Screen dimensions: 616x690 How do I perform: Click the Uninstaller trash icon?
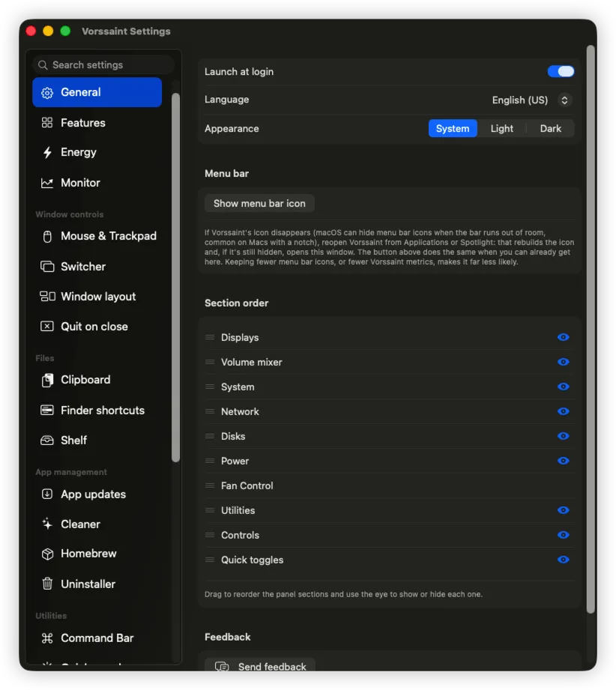point(47,584)
